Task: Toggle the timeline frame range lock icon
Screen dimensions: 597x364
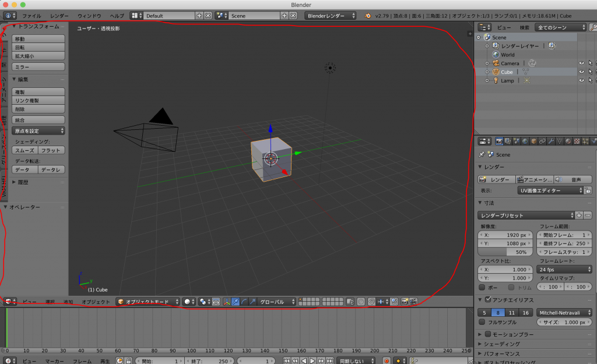Action: [129, 361]
